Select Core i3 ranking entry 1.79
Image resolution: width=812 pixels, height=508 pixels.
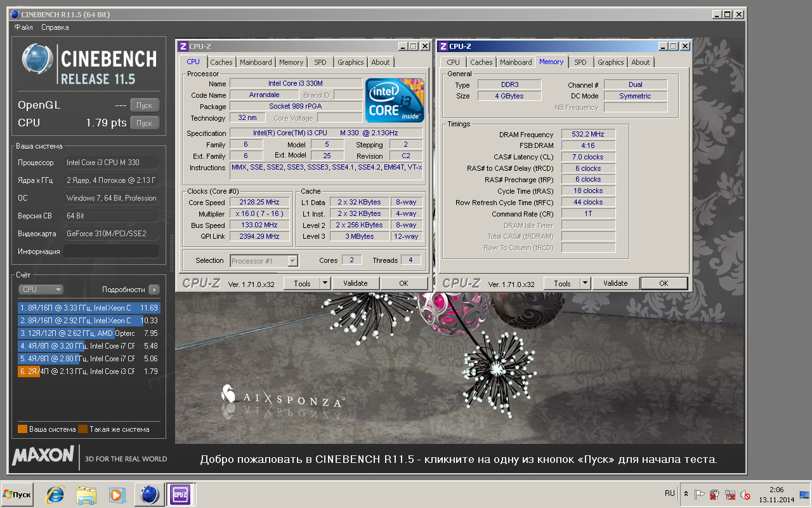coord(89,371)
